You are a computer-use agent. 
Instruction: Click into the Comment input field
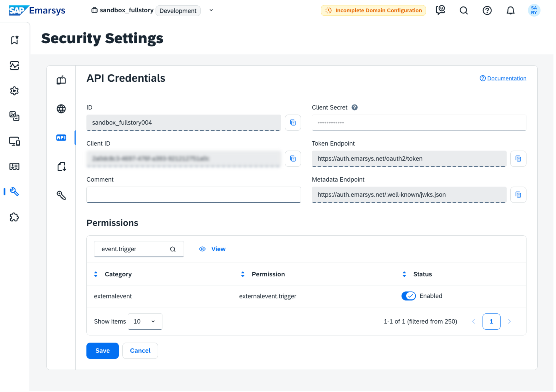coord(194,195)
